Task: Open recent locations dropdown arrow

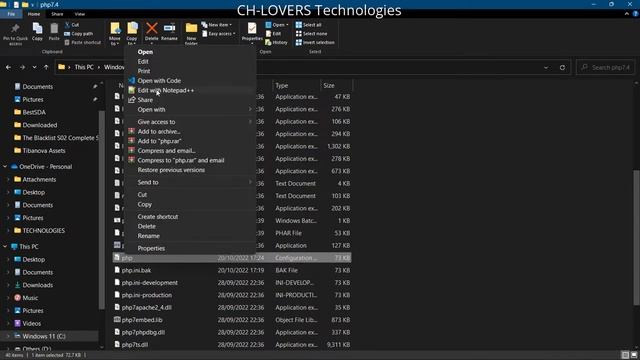Action: pyautogui.click(x=34, y=67)
